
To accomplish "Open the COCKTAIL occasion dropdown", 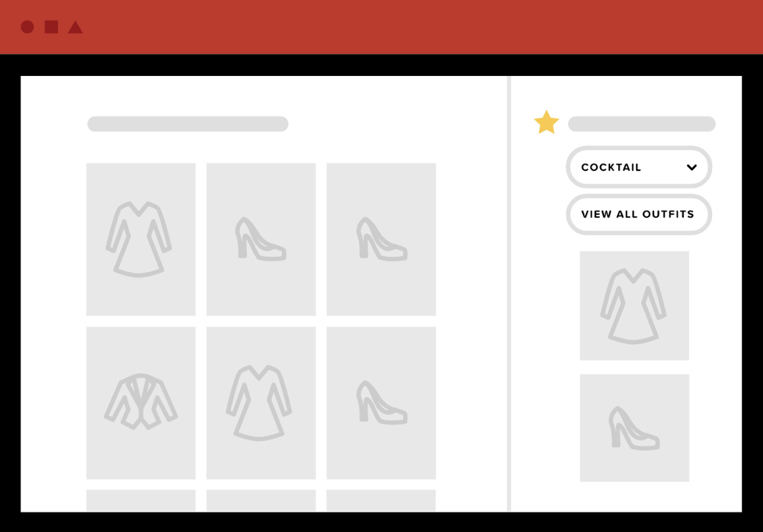I will point(639,167).
